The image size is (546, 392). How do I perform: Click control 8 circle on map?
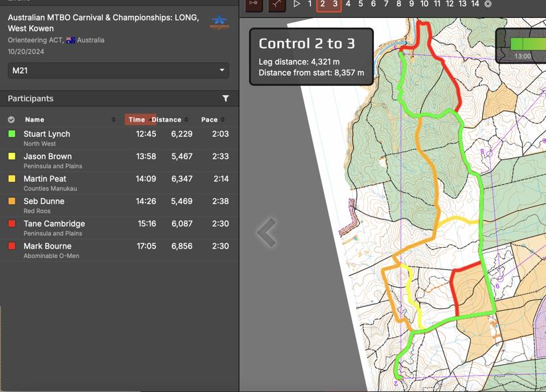click(x=490, y=153)
